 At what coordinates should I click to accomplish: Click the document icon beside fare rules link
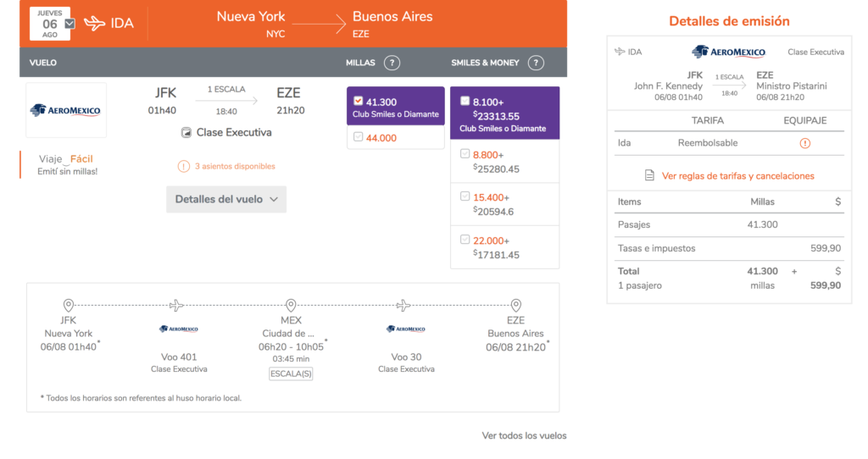(649, 176)
